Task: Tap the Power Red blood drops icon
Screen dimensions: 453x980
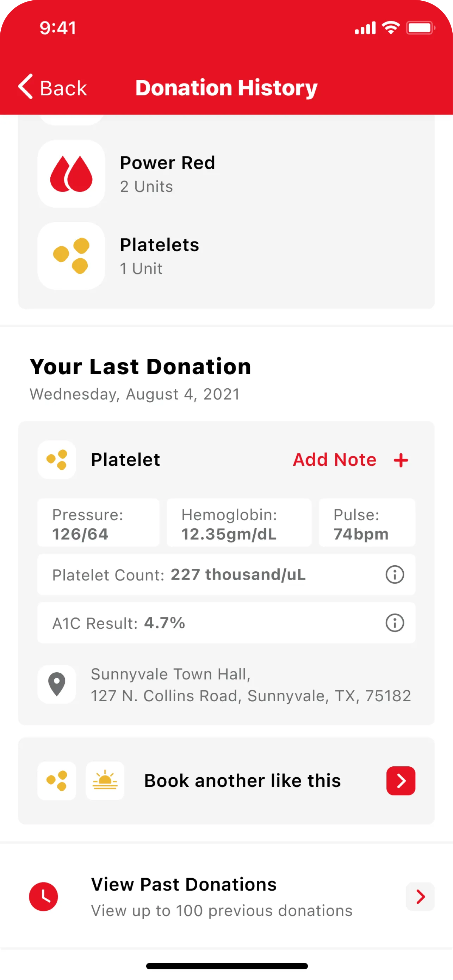Action: (71, 174)
